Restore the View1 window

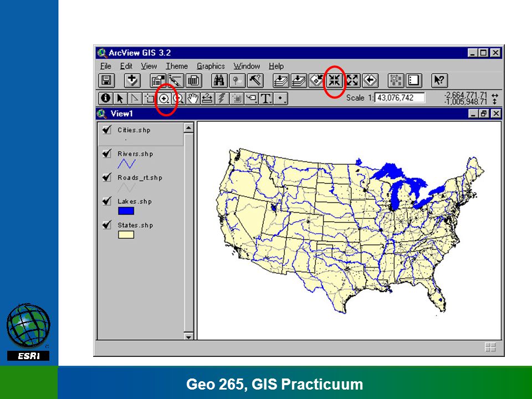click(484, 114)
